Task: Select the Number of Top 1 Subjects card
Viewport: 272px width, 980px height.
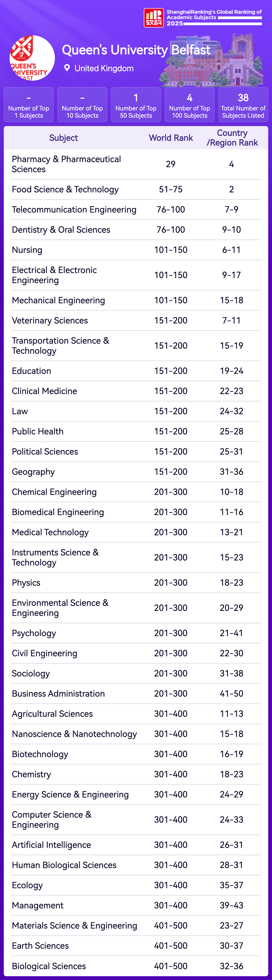Action: coord(28,105)
